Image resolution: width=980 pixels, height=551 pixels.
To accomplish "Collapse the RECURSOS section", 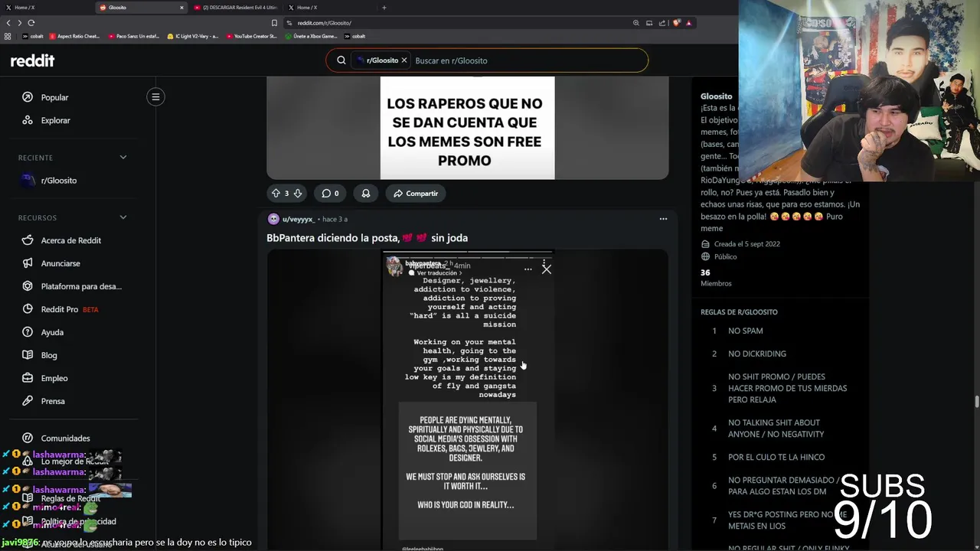I will click(x=123, y=217).
